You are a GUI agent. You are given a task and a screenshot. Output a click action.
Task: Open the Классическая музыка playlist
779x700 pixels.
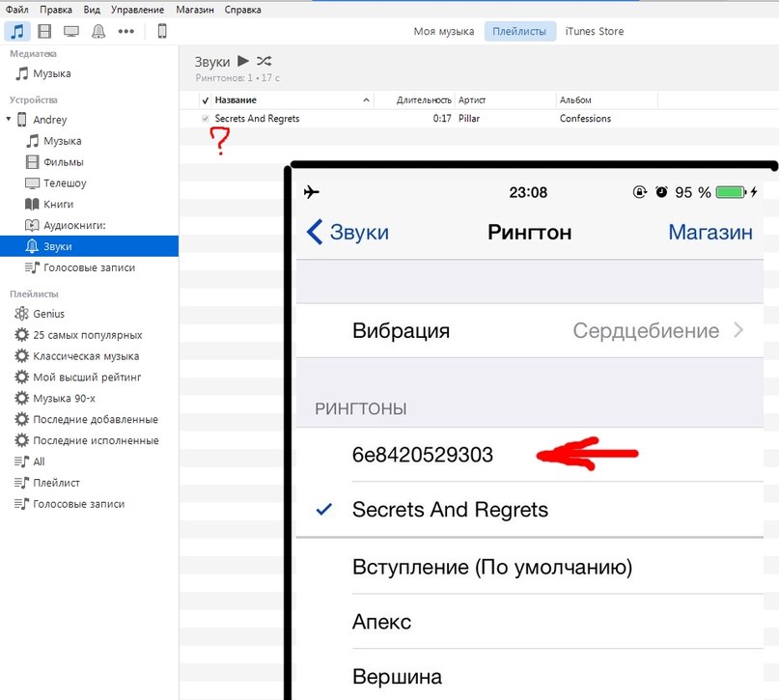click(x=86, y=356)
